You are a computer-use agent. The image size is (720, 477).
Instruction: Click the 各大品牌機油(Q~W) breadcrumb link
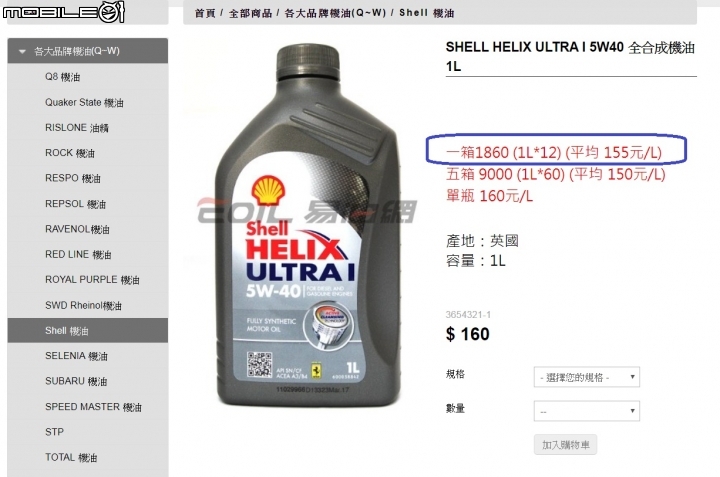point(335,13)
